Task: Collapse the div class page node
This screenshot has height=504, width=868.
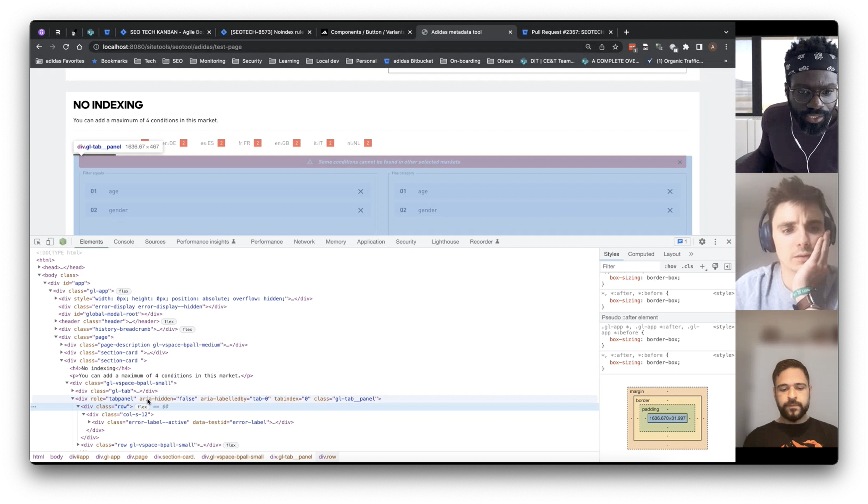Action: pos(56,337)
